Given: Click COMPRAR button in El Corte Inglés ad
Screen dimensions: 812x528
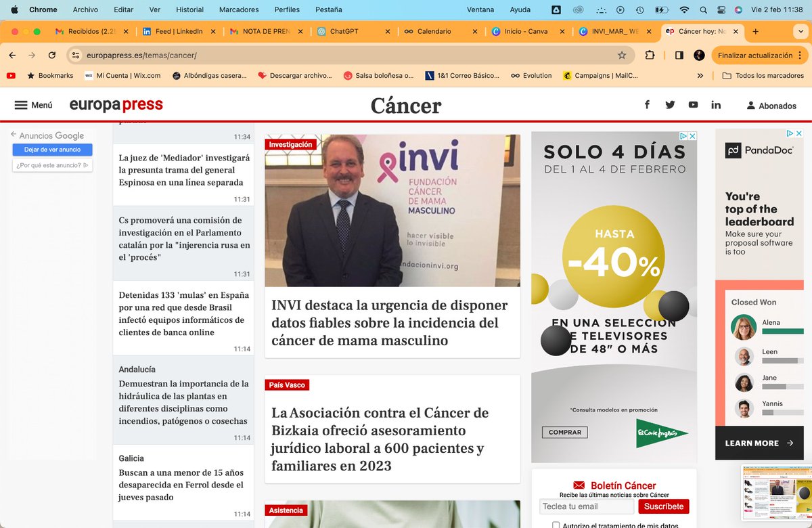Looking at the screenshot, I should [x=564, y=432].
